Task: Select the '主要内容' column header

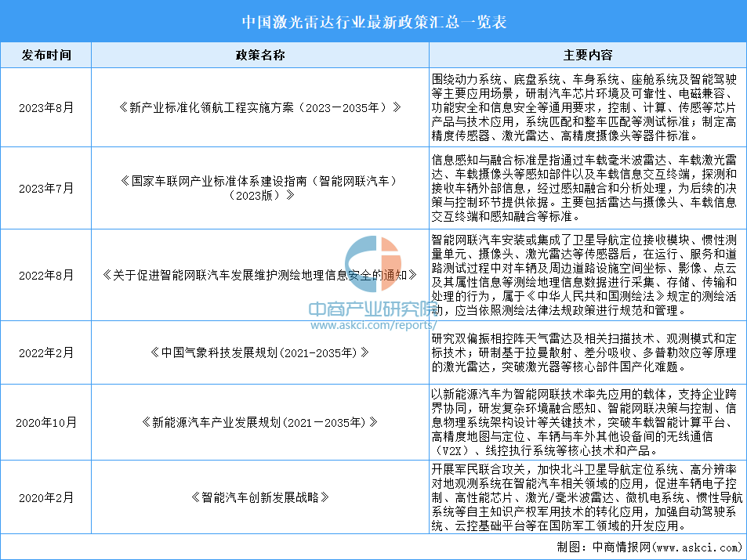Action: coord(588,56)
